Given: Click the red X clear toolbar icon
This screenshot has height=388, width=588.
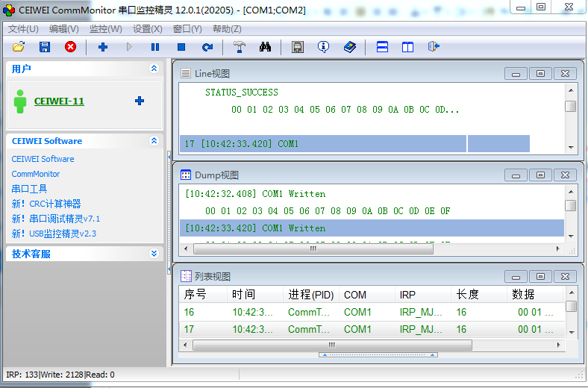Looking at the screenshot, I should tap(70, 47).
